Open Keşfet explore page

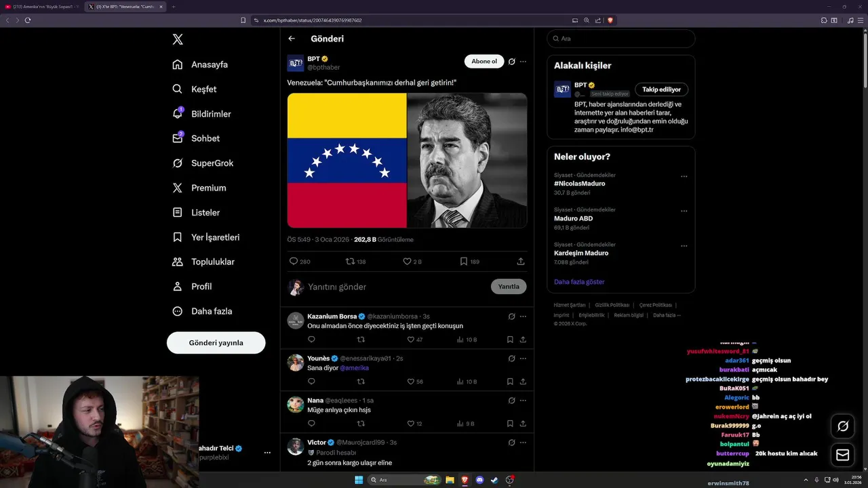[x=194, y=89]
